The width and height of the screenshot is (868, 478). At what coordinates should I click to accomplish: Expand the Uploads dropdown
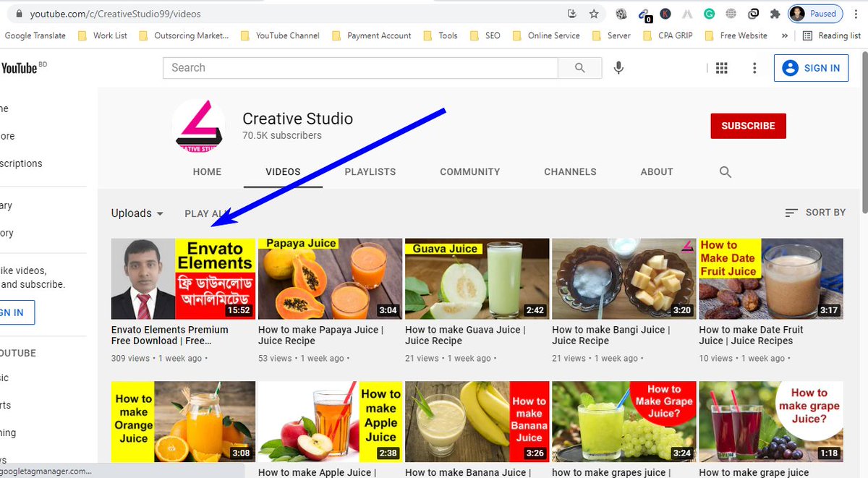pyautogui.click(x=137, y=213)
